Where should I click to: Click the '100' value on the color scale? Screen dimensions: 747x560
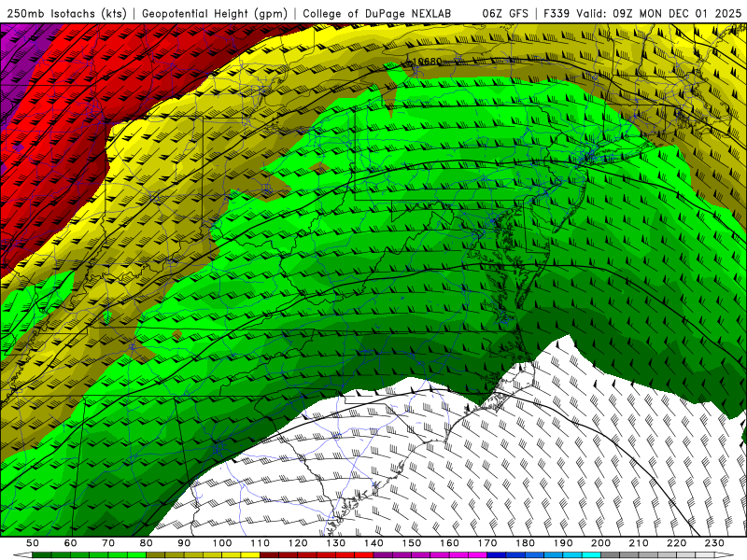pyautogui.click(x=222, y=543)
